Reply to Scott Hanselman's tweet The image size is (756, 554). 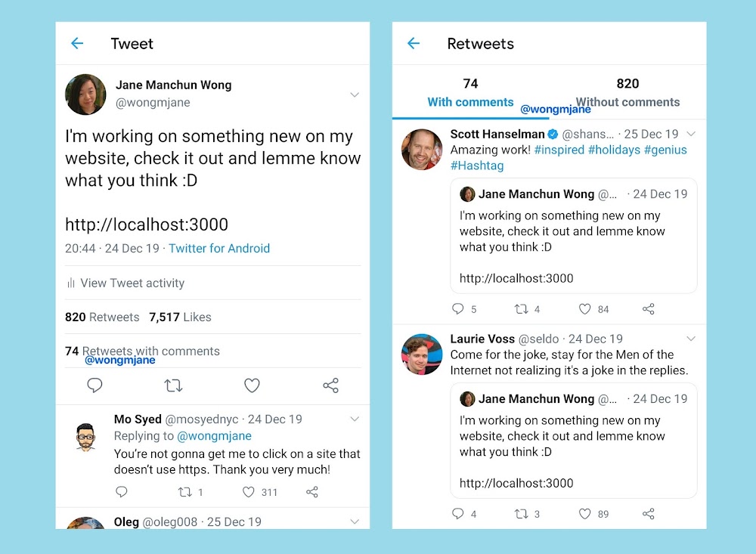457,308
